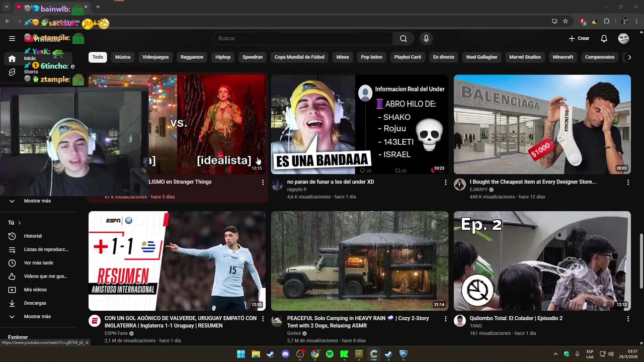Open File Explorer from the taskbar

[256, 354]
